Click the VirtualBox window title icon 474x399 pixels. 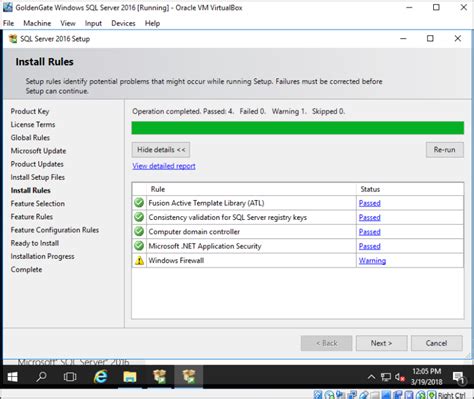pyautogui.click(x=8, y=7)
